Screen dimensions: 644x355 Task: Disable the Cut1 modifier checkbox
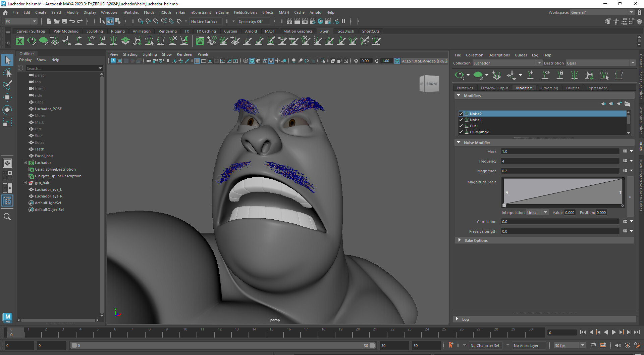point(461,126)
